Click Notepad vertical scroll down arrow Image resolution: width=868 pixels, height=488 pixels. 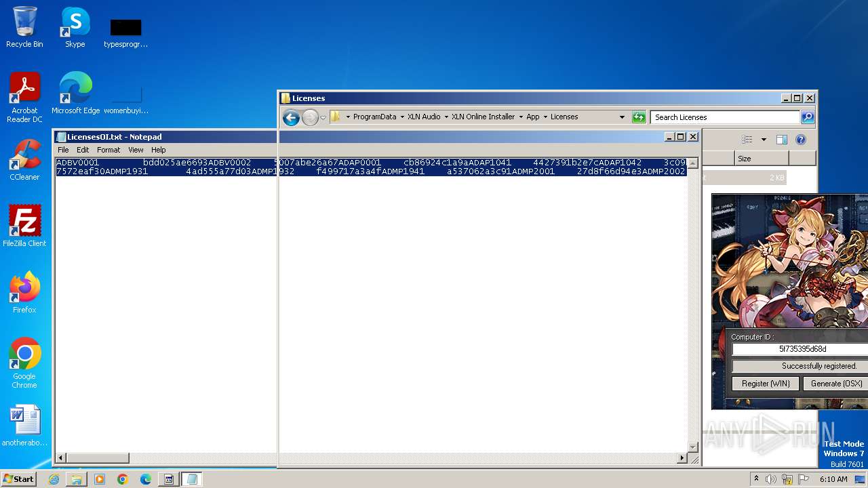[692, 447]
